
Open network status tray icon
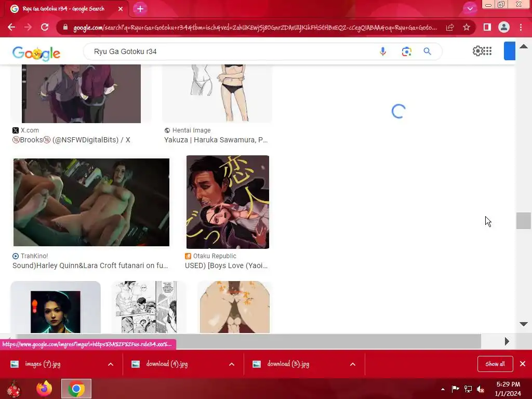pos(468,389)
